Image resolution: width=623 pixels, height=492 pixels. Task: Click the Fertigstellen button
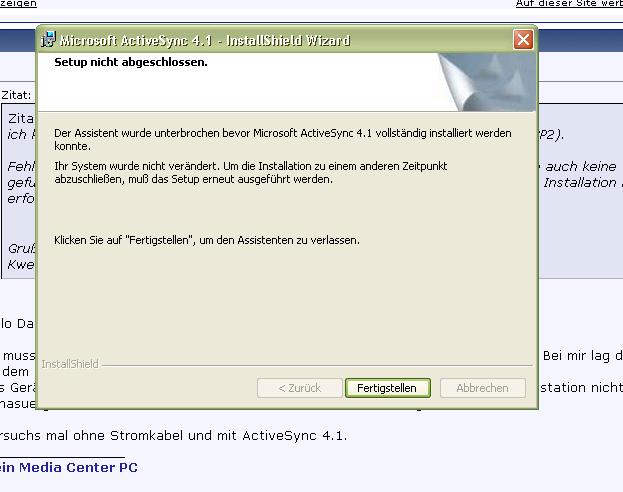[x=387, y=388]
